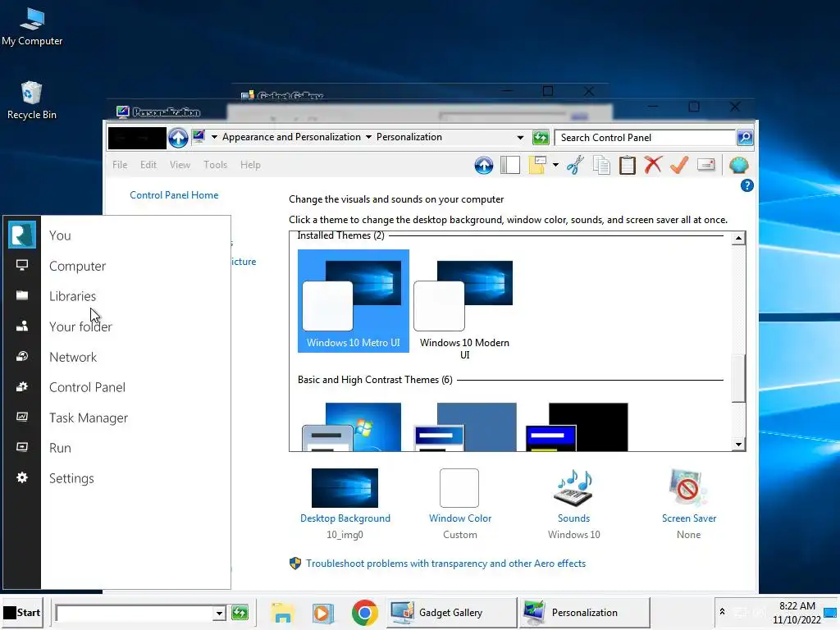
Task: Select the Windows 7 Basic theme thumbnail
Action: click(352, 427)
